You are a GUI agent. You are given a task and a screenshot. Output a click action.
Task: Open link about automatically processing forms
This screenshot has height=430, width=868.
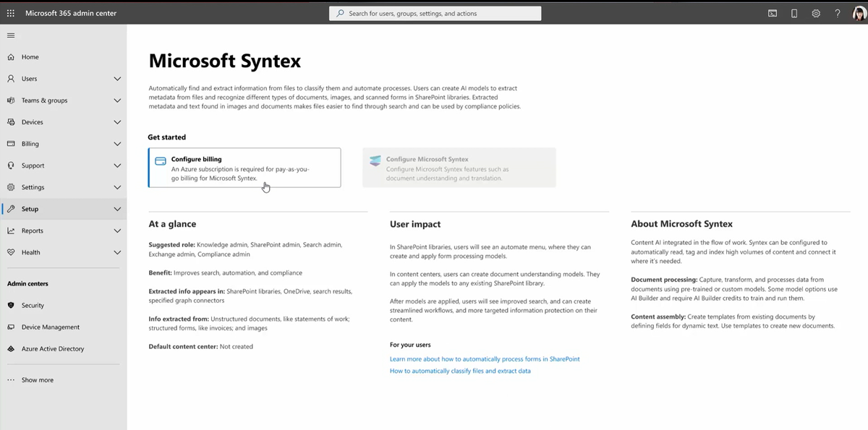point(485,359)
